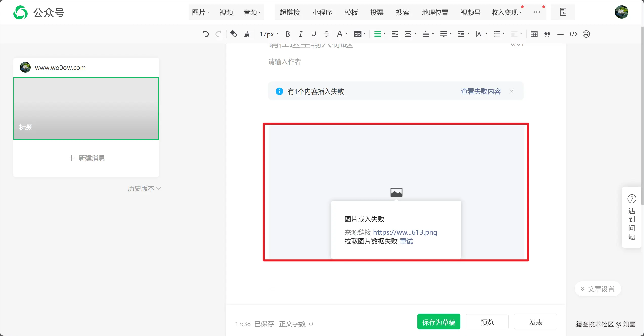Open the 图片 image insert dropdown

[x=201, y=12]
